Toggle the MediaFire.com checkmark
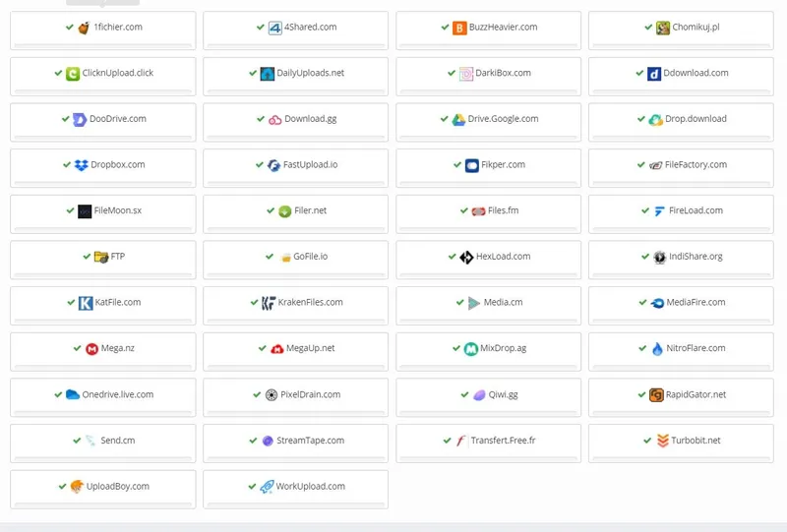The width and height of the screenshot is (787, 532). [642, 302]
